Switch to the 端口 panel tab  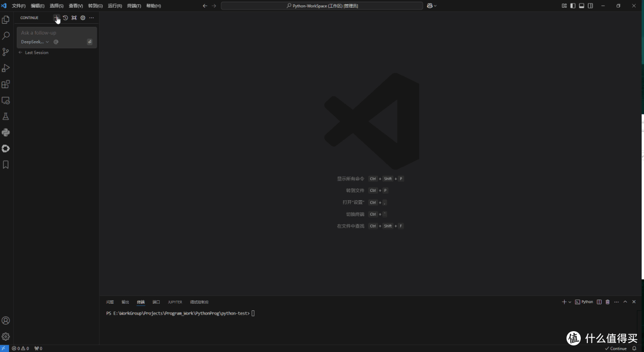pos(156,302)
